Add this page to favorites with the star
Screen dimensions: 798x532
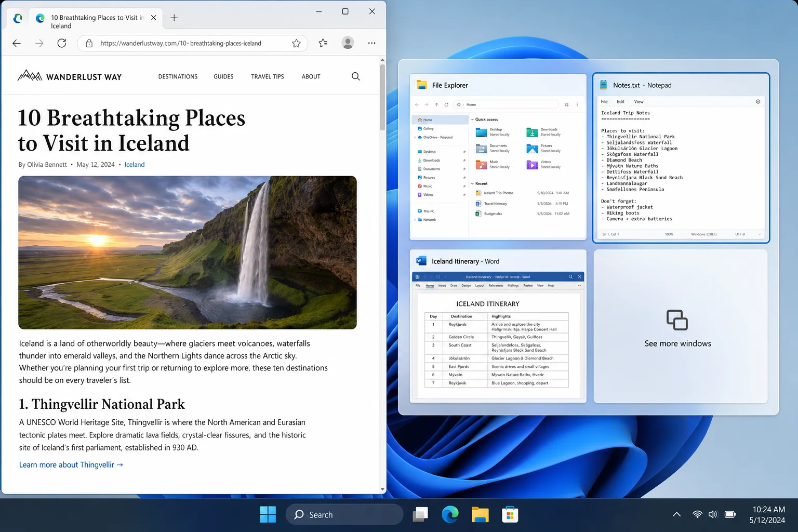(x=296, y=43)
